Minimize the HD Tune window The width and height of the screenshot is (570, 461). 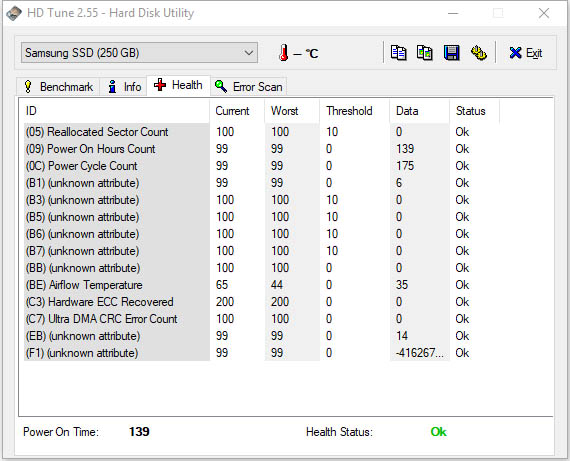[453, 13]
